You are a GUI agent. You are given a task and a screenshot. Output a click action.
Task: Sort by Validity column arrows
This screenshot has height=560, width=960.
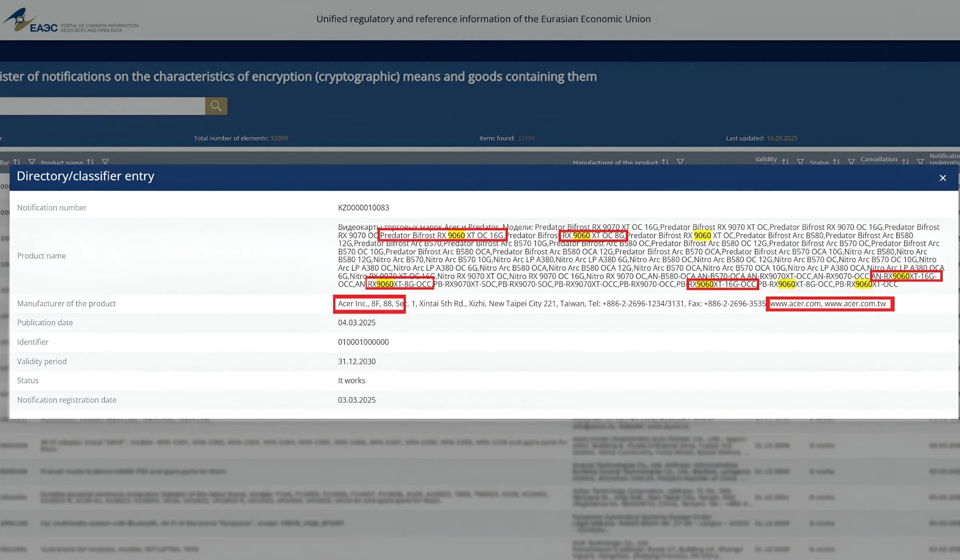(785, 162)
